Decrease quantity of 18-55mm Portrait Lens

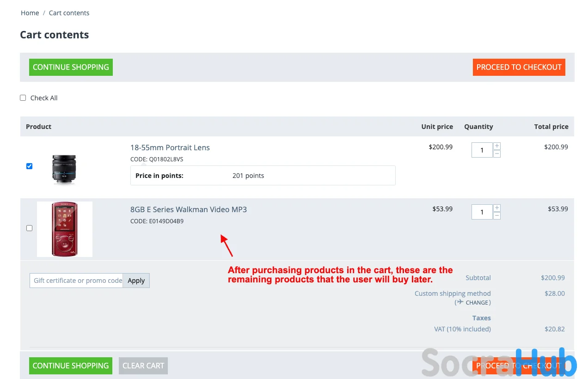pyautogui.click(x=497, y=154)
